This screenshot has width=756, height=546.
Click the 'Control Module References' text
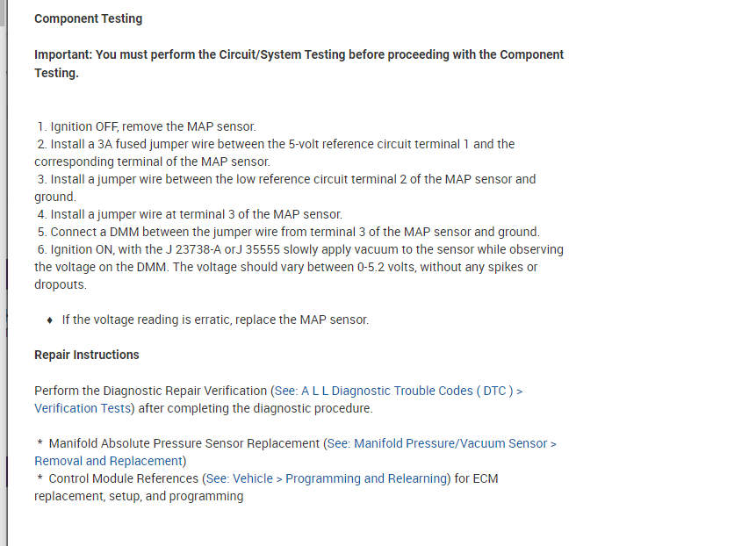[123, 478]
